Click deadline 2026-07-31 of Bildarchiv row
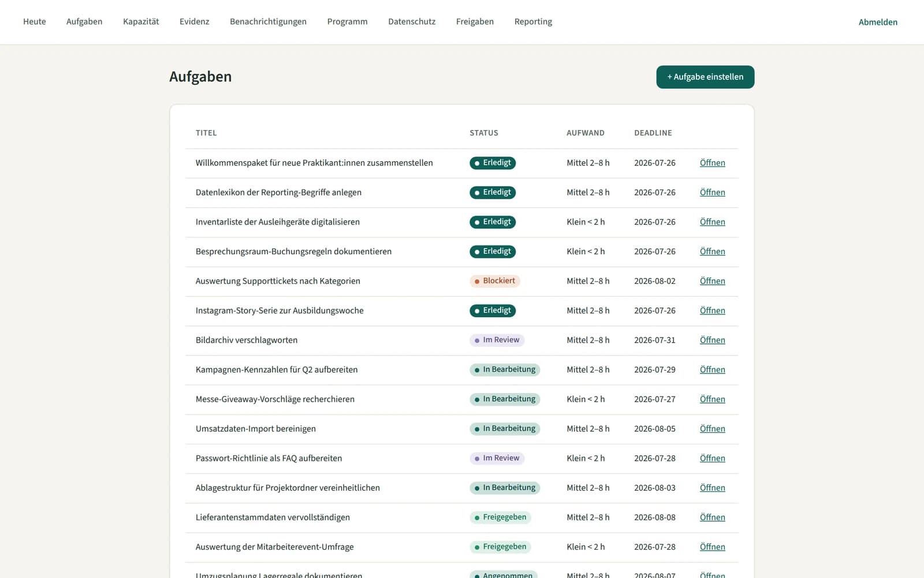Screen dimensions: 924x578 pos(655,340)
